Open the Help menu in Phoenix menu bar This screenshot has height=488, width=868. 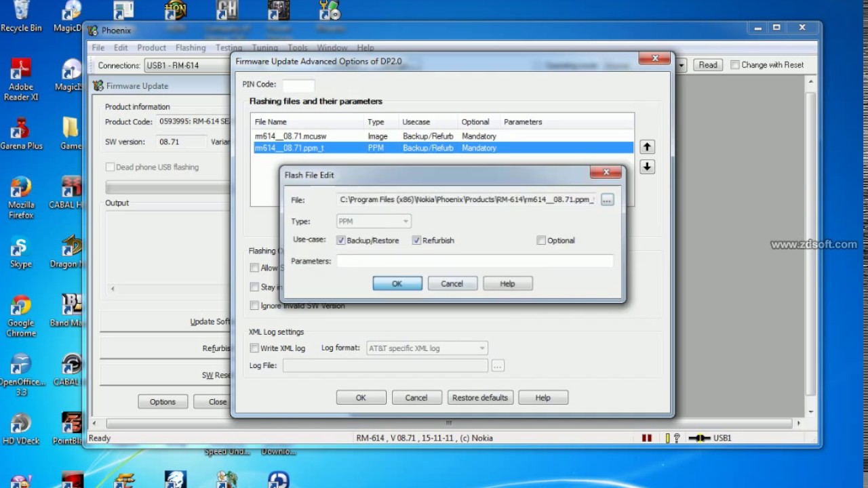point(366,48)
